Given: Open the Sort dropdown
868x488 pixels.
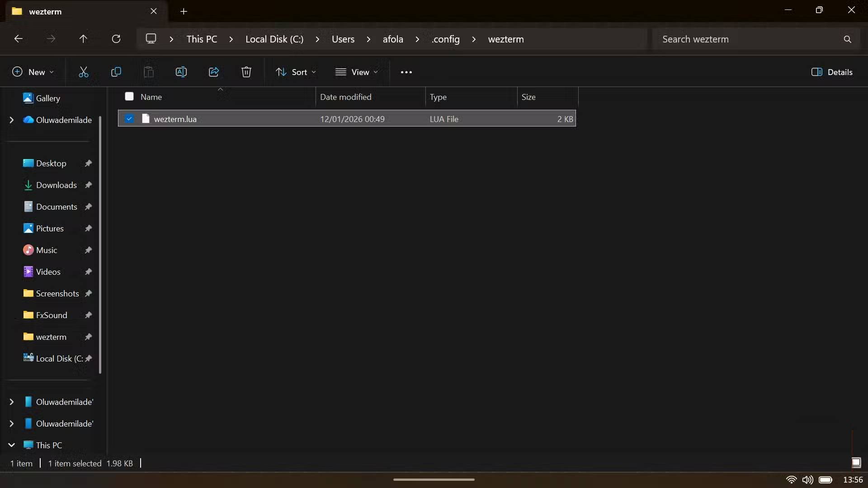Looking at the screenshot, I should click(296, 72).
